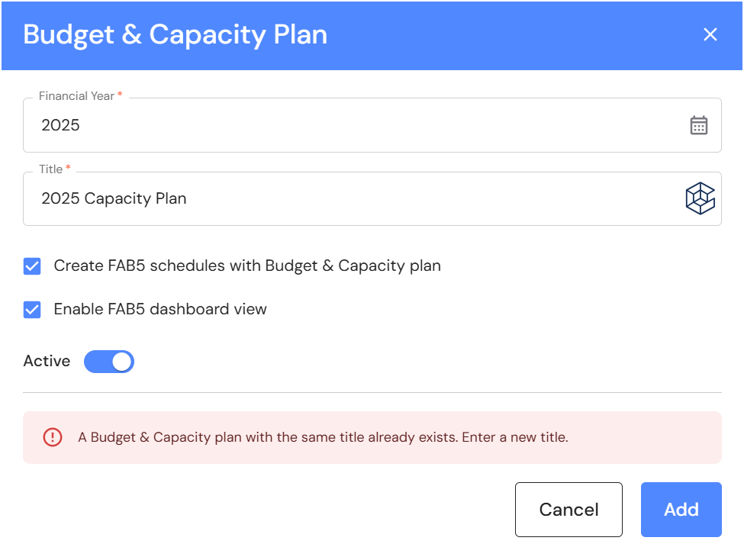
Task: Click the 'Title' floating field label
Action: (x=51, y=169)
